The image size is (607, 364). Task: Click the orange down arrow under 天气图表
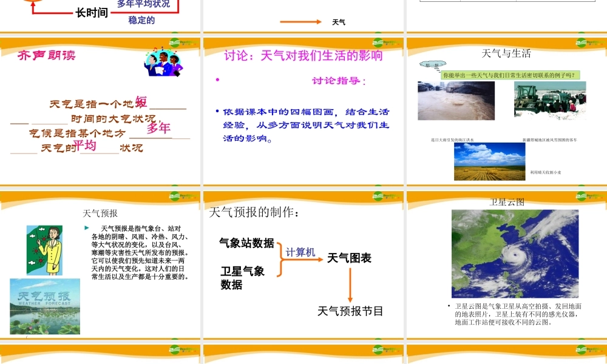[350, 285]
